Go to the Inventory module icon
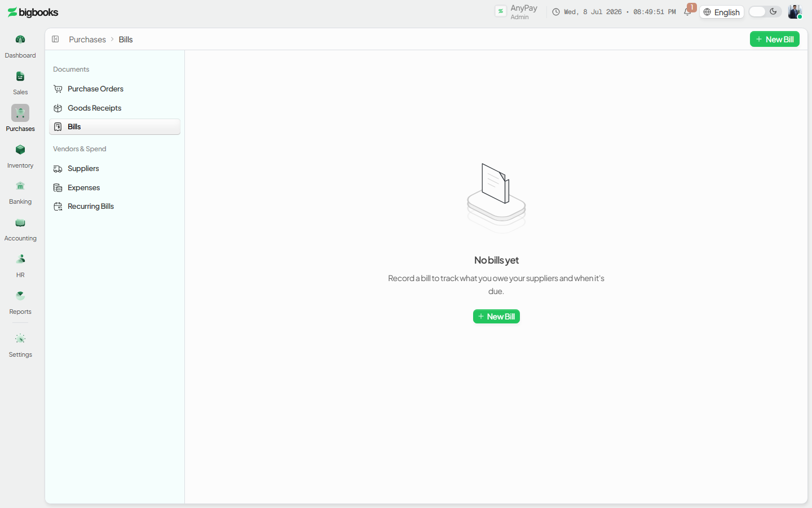812x508 pixels. coord(20,150)
